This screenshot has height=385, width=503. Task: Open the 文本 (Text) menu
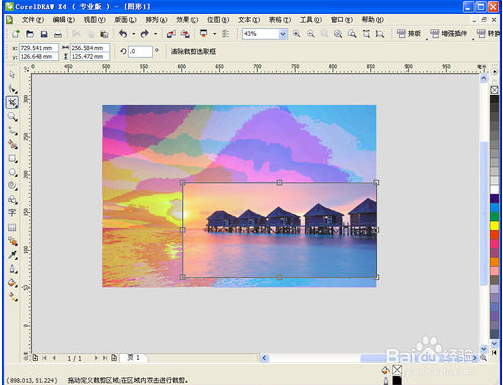tap(249, 20)
